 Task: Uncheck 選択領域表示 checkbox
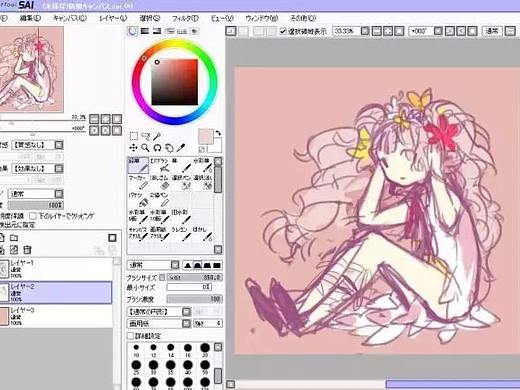tap(283, 31)
